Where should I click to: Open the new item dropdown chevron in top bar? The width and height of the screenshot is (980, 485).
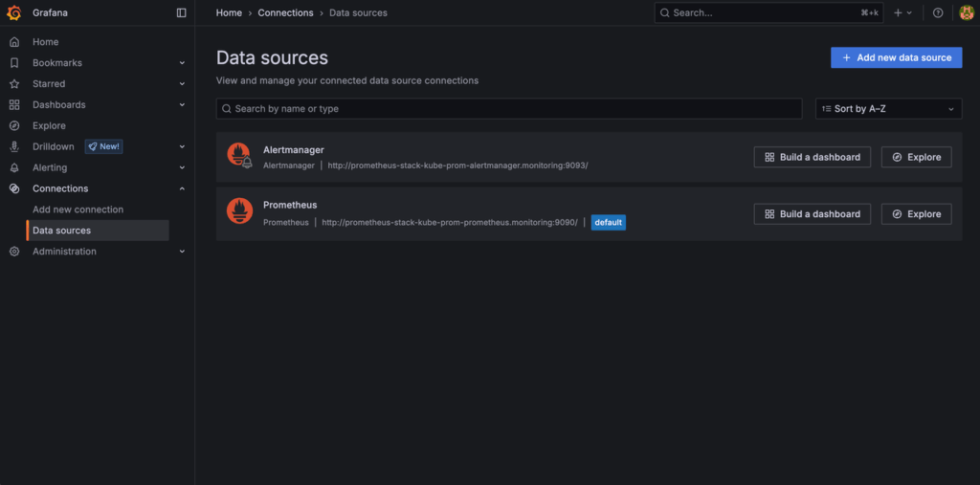(x=909, y=12)
